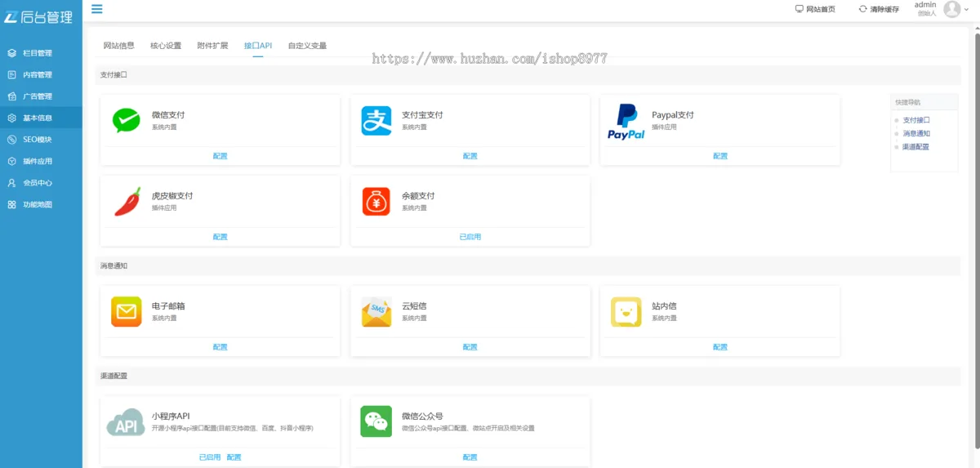This screenshot has height=468, width=980.
Task: Jump to 支付接口 in quick navigation
Action: pos(916,120)
